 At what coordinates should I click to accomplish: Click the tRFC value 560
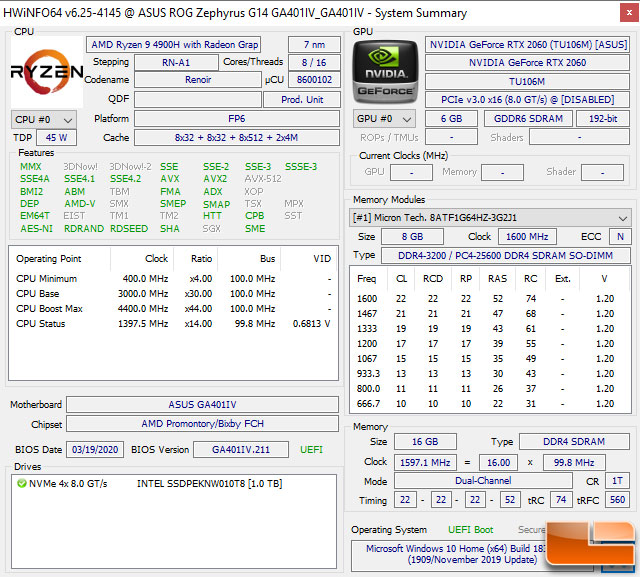(x=617, y=500)
